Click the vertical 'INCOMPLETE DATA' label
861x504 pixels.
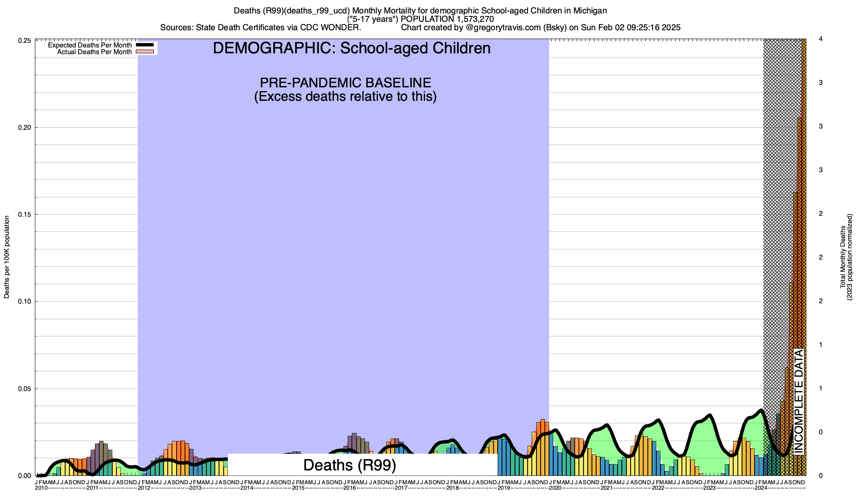[x=799, y=402]
